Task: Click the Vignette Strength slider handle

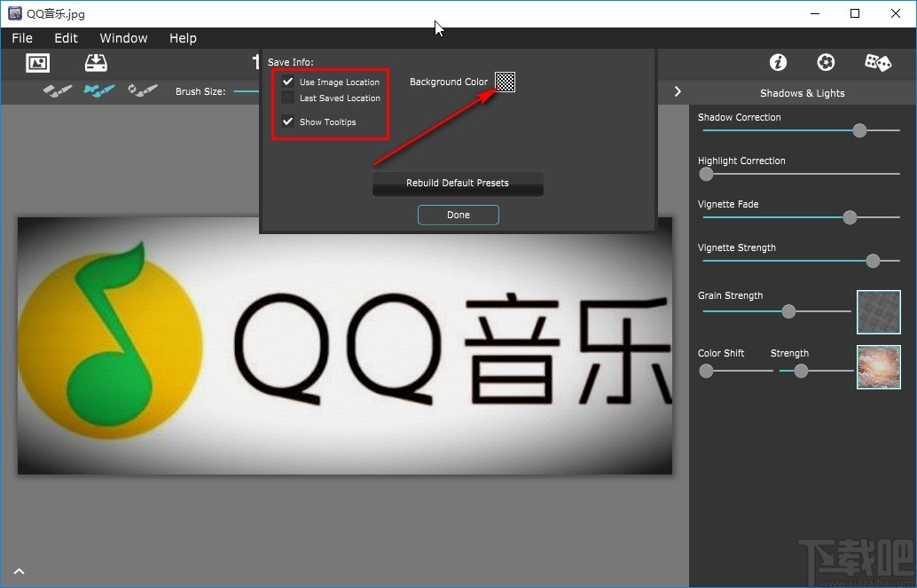Action: (x=873, y=261)
